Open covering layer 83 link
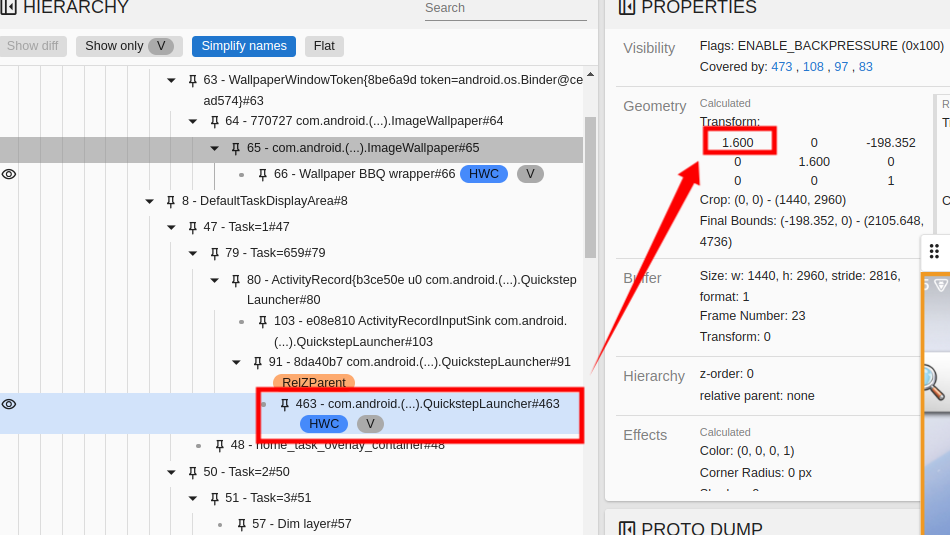950x535 pixels. (866, 67)
